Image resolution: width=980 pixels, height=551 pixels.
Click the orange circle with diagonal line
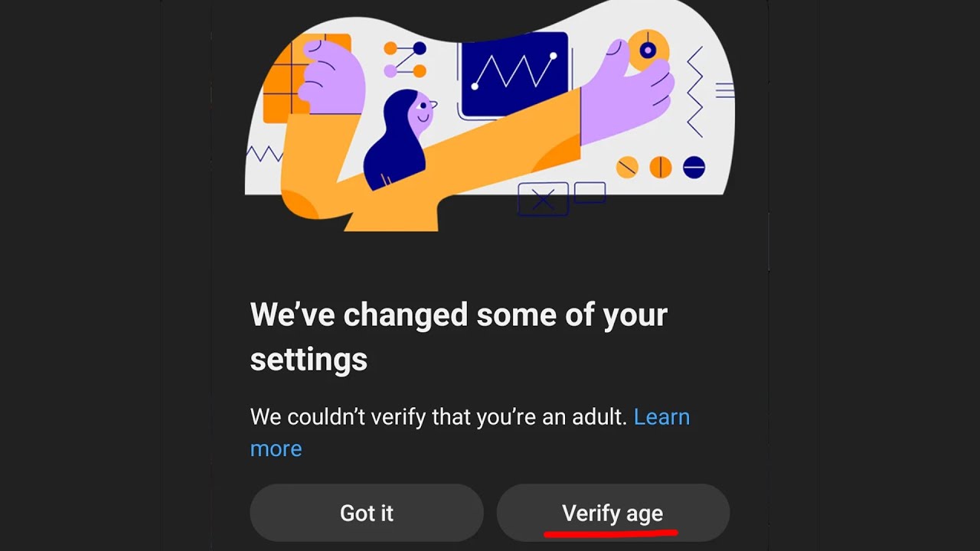pos(627,167)
